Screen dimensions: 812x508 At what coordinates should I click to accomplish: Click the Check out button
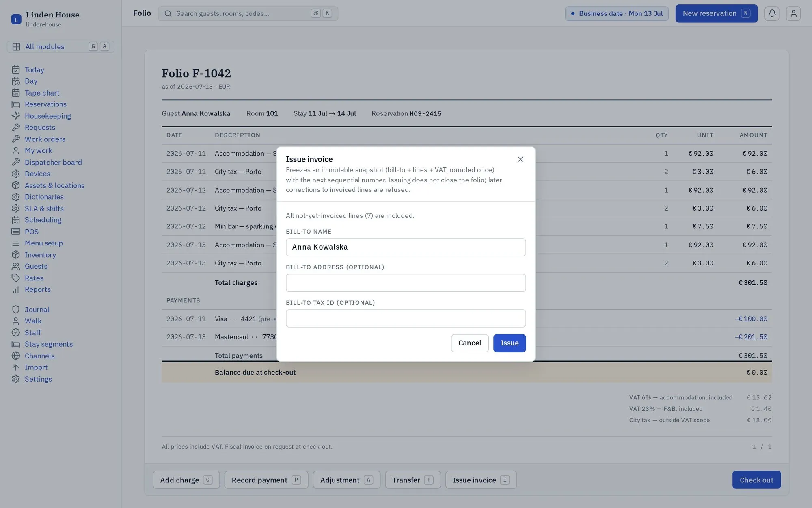click(756, 480)
